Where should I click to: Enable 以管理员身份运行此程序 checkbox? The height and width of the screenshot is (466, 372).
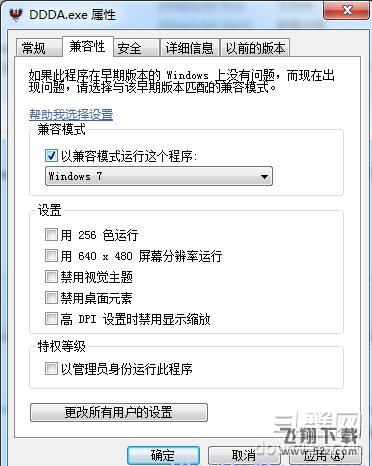51,369
